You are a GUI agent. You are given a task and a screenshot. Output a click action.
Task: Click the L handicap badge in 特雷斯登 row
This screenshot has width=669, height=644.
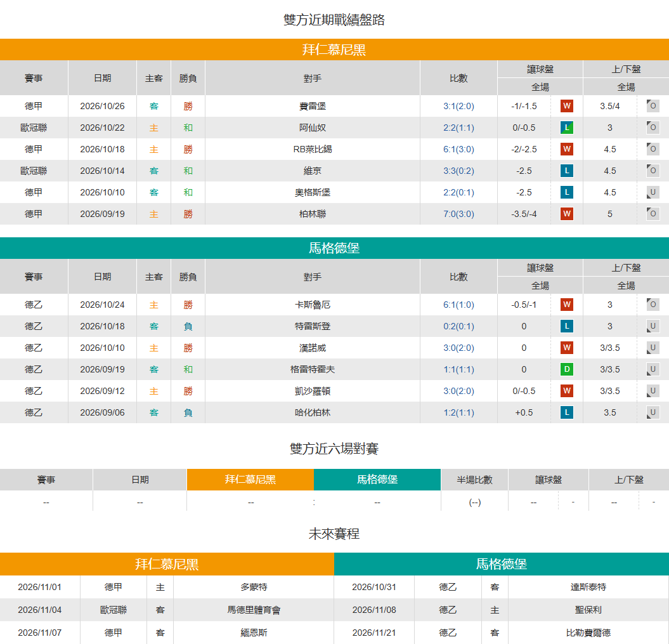pyautogui.click(x=567, y=326)
